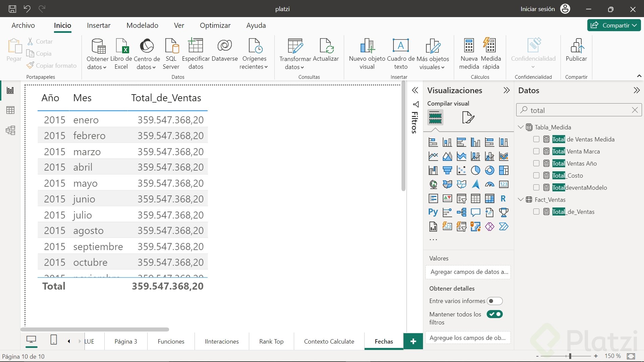Check the Total Venta Marca field
The height and width of the screenshot is (362, 644).
pos(536,151)
